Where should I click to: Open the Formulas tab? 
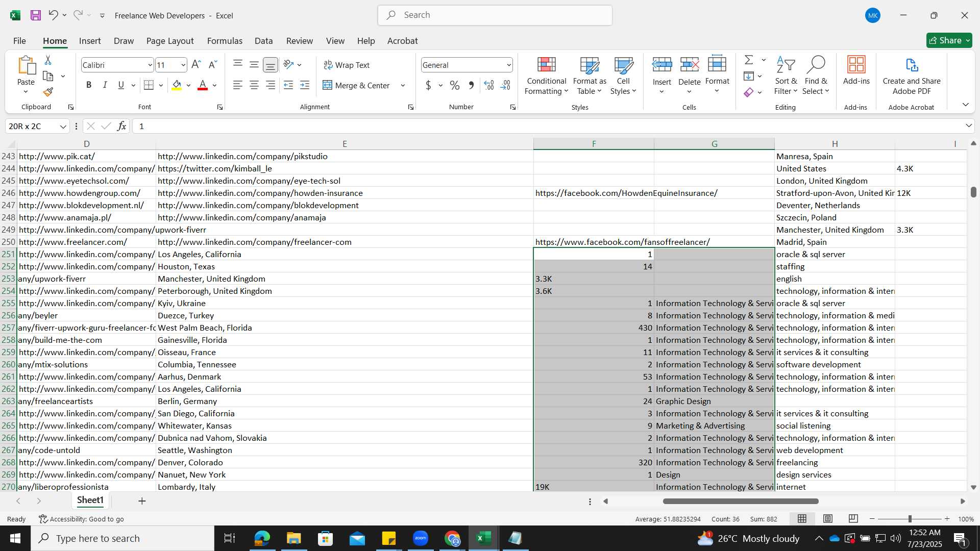[x=225, y=41]
